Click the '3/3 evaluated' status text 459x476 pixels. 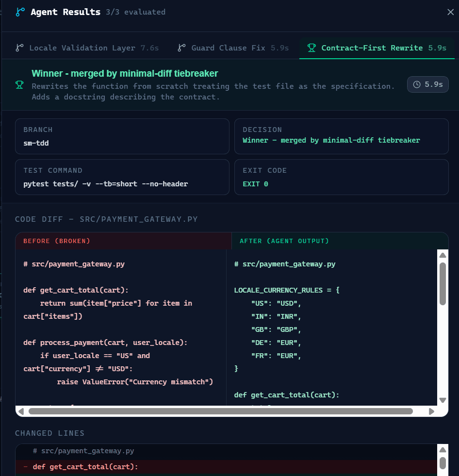[x=136, y=12]
